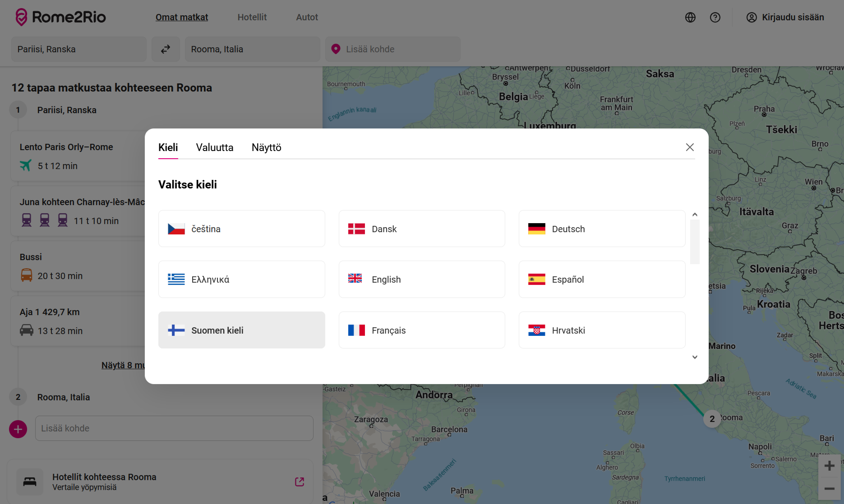Open the help question mark icon
This screenshot has height=504, width=844.
715,17
